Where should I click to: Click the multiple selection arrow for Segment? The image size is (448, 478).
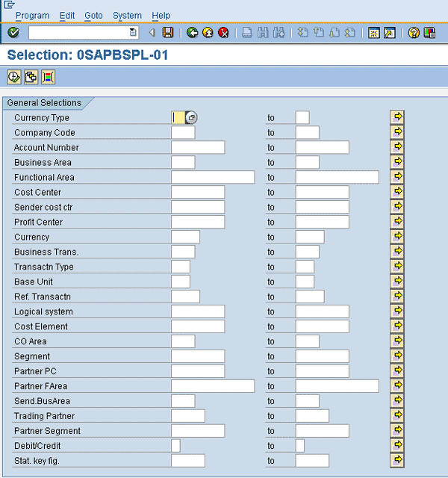[397, 356]
